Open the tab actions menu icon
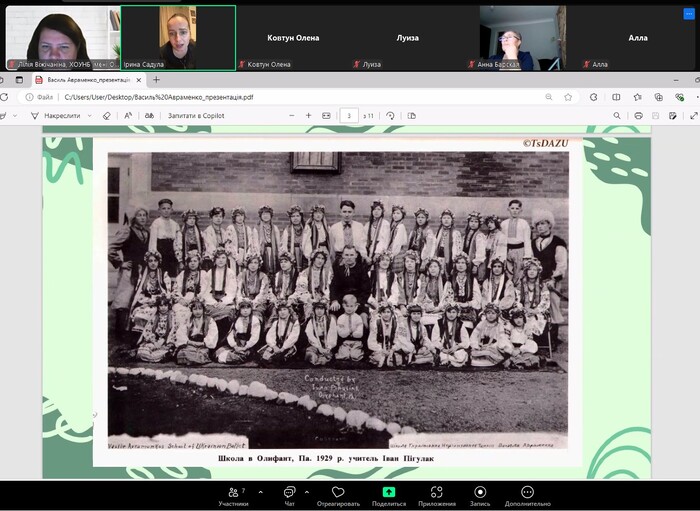The width and height of the screenshot is (700, 511). tap(19, 80)
